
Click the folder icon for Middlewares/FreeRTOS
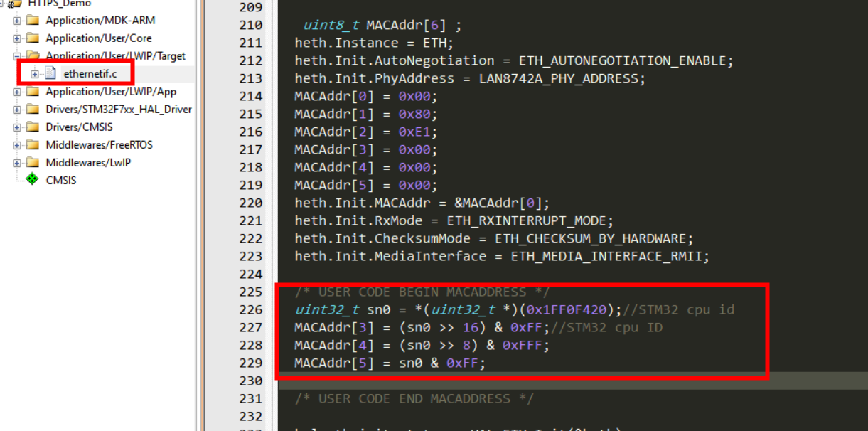pyautogui.click(x=33, y=144)
